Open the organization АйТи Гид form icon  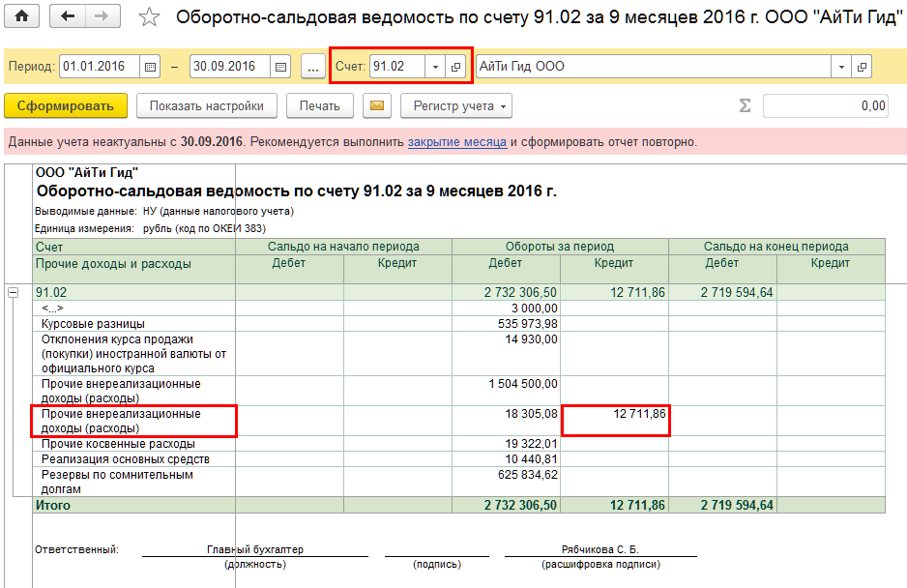coord(862,67)
